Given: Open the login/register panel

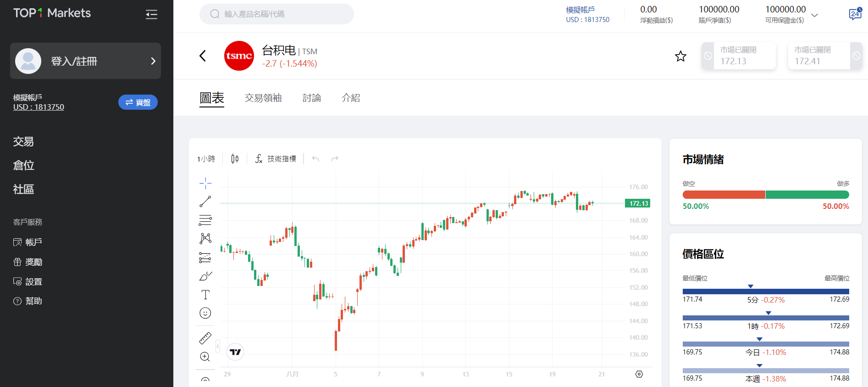Looking at the screenshot, I should click(x=85, y=61).
